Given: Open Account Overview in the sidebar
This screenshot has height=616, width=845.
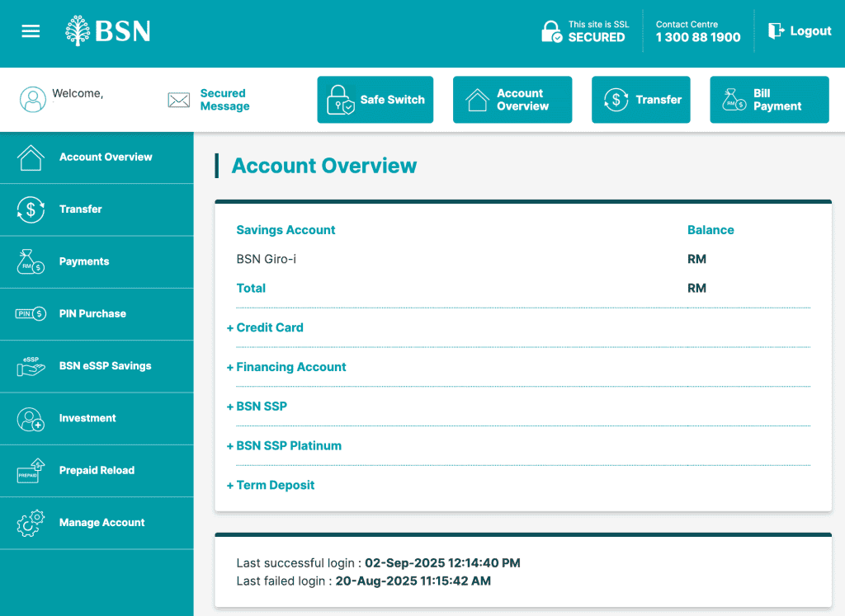Looking at the screenshot, I should pyautogui.click(x=97, y=158).
